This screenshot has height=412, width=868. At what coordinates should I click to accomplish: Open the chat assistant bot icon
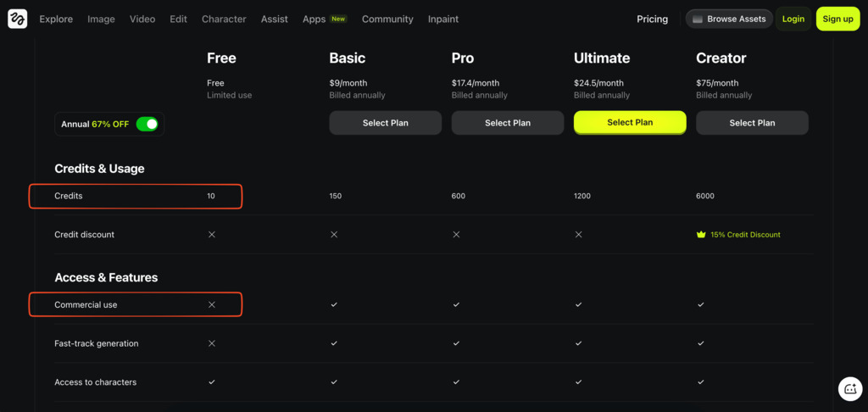[849, 388]
